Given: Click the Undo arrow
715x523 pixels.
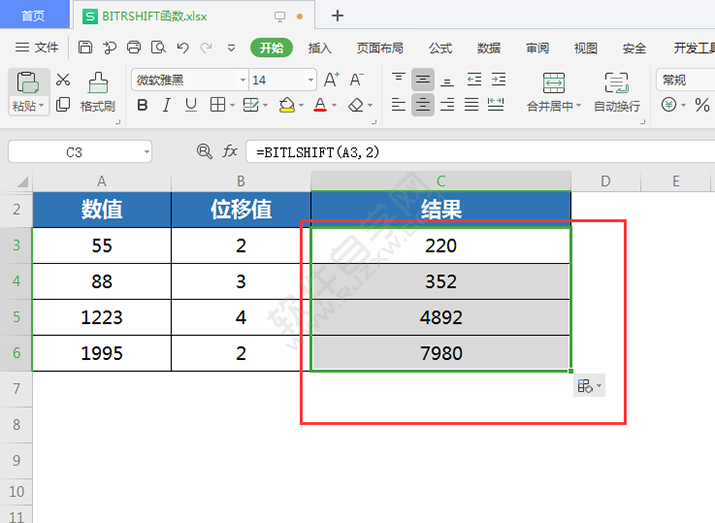Looking at the screenshot, I should coord(183,47).
